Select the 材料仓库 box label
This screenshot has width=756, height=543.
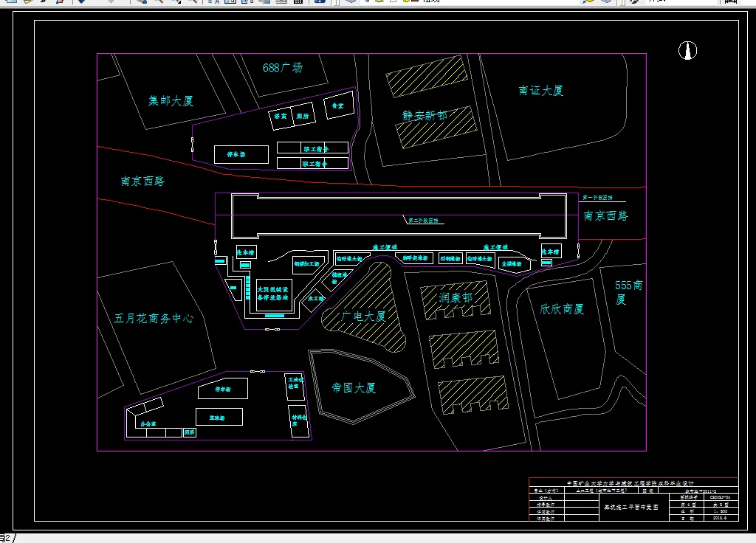[x=298, y=421]
